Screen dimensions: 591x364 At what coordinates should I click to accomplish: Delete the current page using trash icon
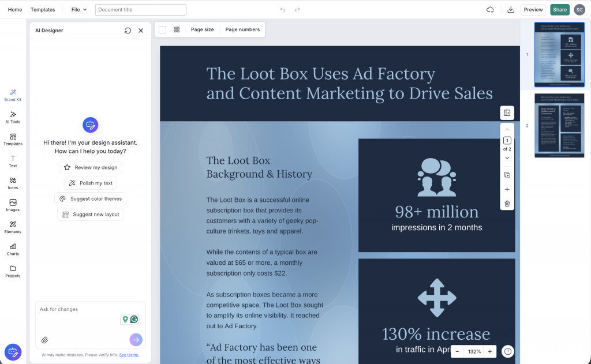[507, 204]
